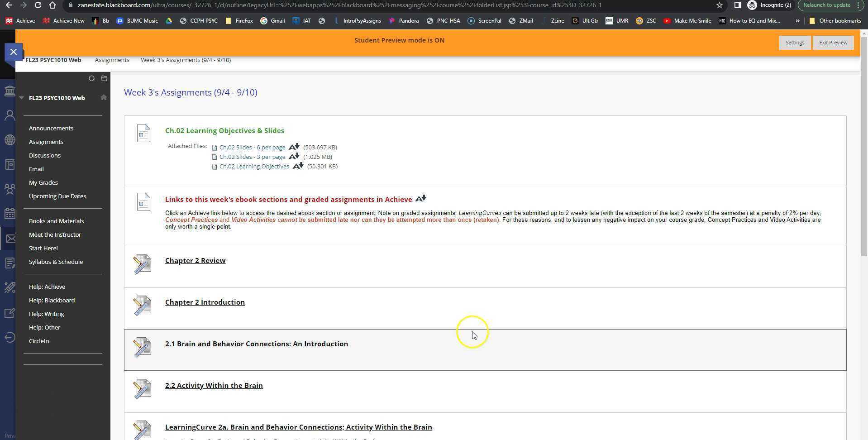This screenshot has height=440, width=868.
Task: Open the Calendar icon in the base navigation
Action: (x=10, y=214)
